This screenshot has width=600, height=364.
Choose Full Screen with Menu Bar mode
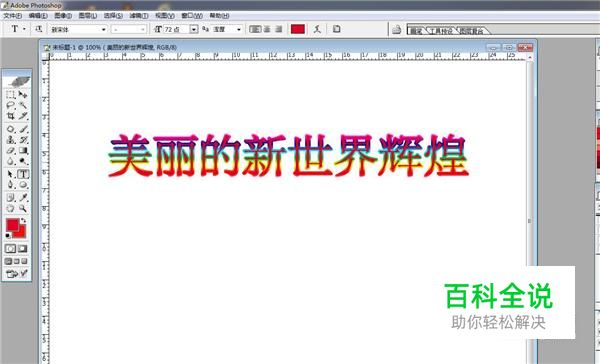[x=16, y=261]
